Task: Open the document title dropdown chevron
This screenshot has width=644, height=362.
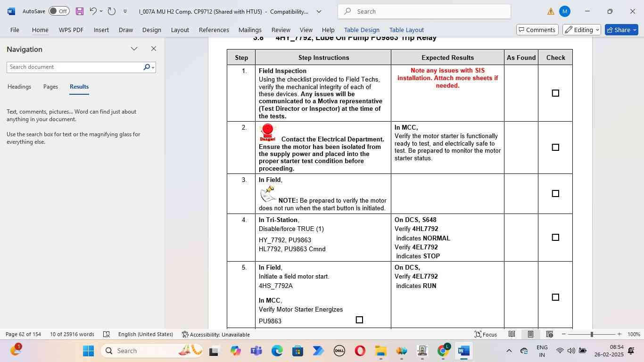Action: pos(319,11)
